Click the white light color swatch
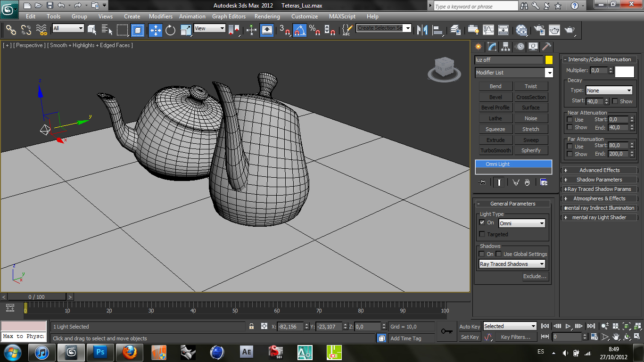The width and height of the screenshot is (644, 362). [624, 72]
